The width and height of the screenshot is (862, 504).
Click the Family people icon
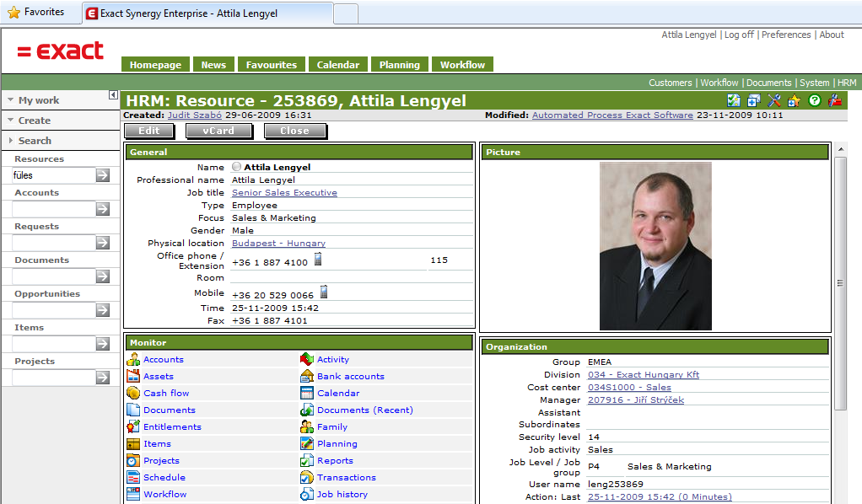tap(307, 426)
